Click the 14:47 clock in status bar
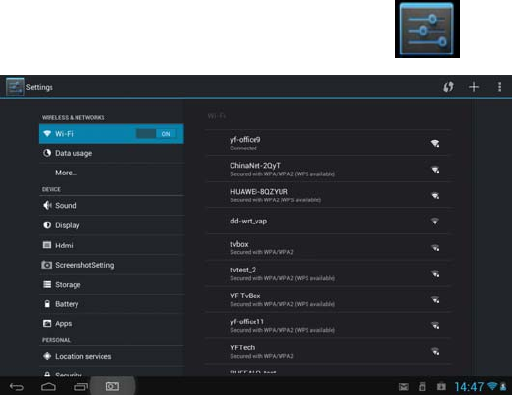 469,387
